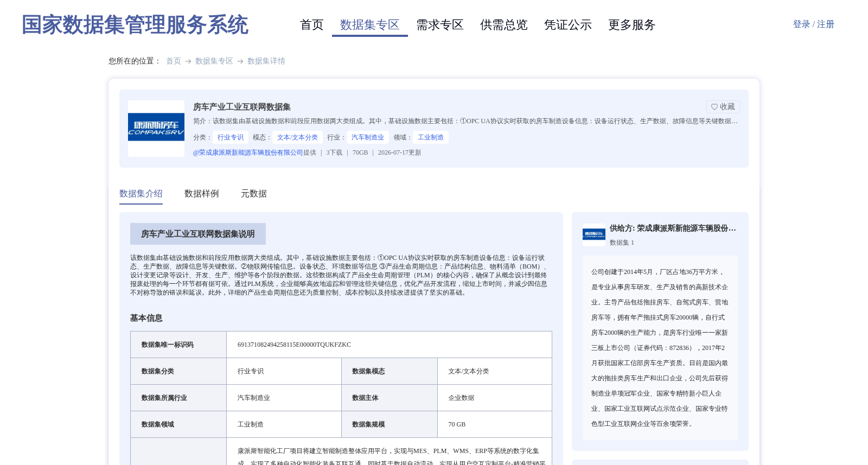Click 数据集详情 breadcrumb item
This screenshot has width=868, height=465.
(266, 61)
